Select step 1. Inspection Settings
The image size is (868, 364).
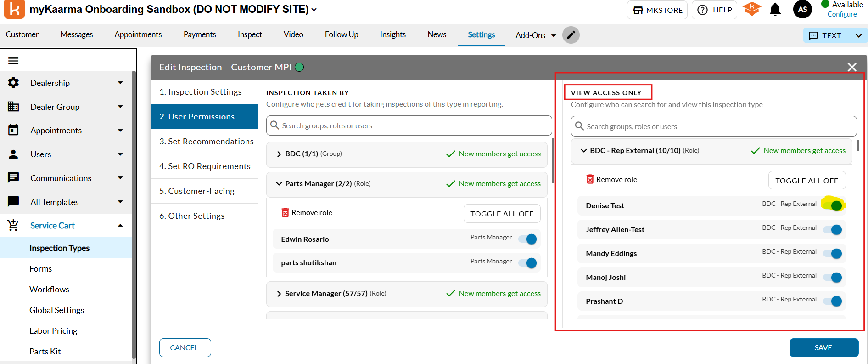click(204, 92)
